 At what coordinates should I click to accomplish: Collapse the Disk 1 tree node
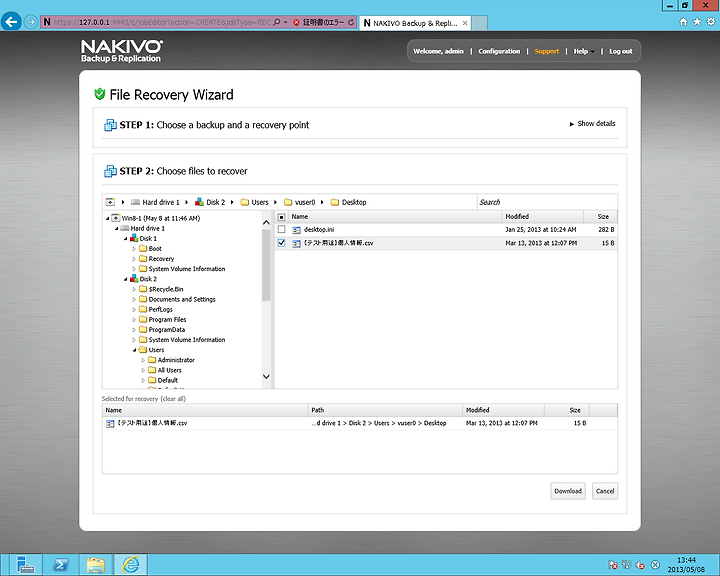pyautogui.click(x=125, y=238)
